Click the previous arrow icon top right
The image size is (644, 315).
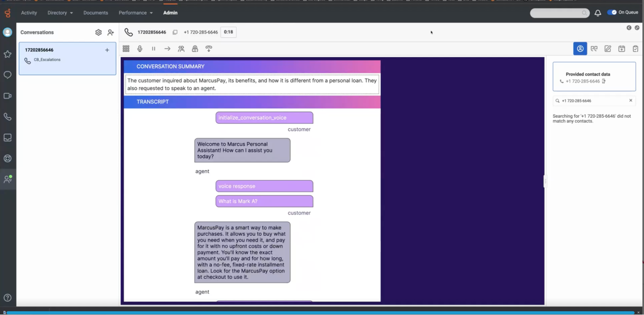coord(629,28)
